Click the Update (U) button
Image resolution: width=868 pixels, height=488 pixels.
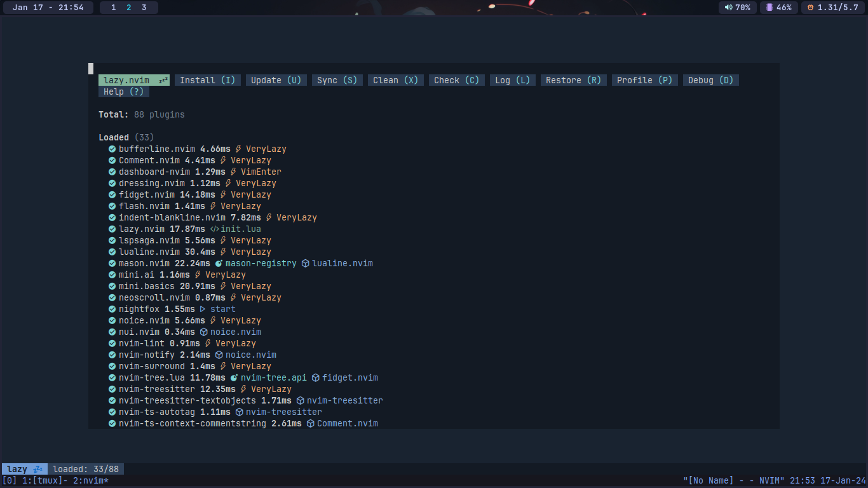pos(276,80)
